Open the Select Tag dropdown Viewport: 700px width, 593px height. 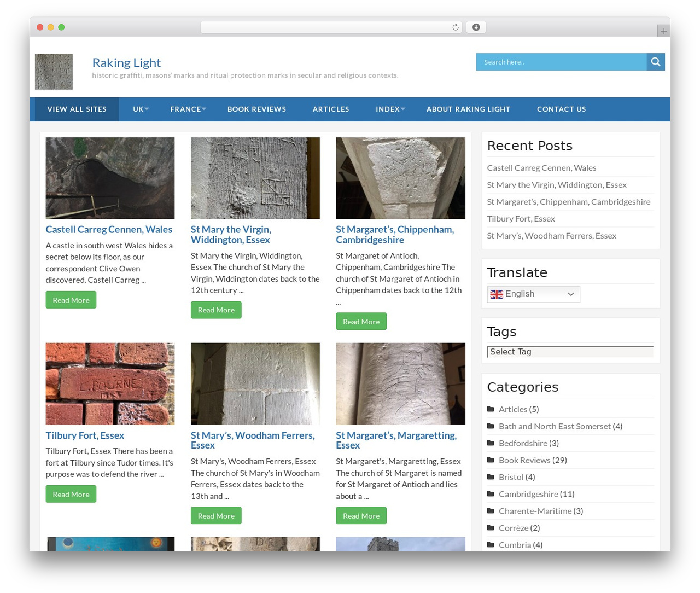click(570, 352)
